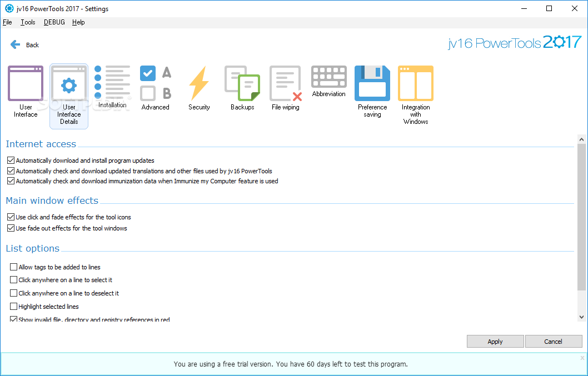Open the Installation settings category
This screenshot has height=376, width=588.
coord(112,87)
